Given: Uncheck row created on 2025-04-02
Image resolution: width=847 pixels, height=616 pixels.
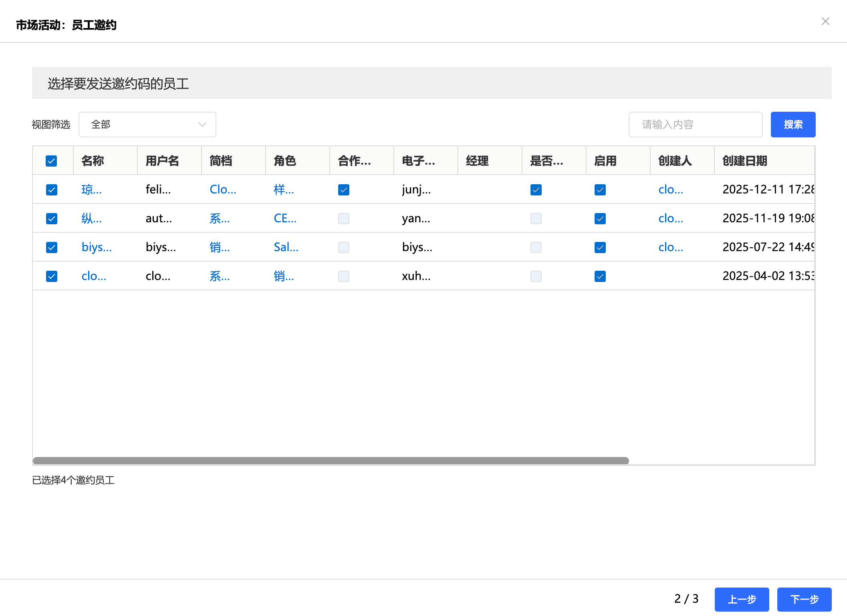Looking at the screenshot, I should (51, 276).
